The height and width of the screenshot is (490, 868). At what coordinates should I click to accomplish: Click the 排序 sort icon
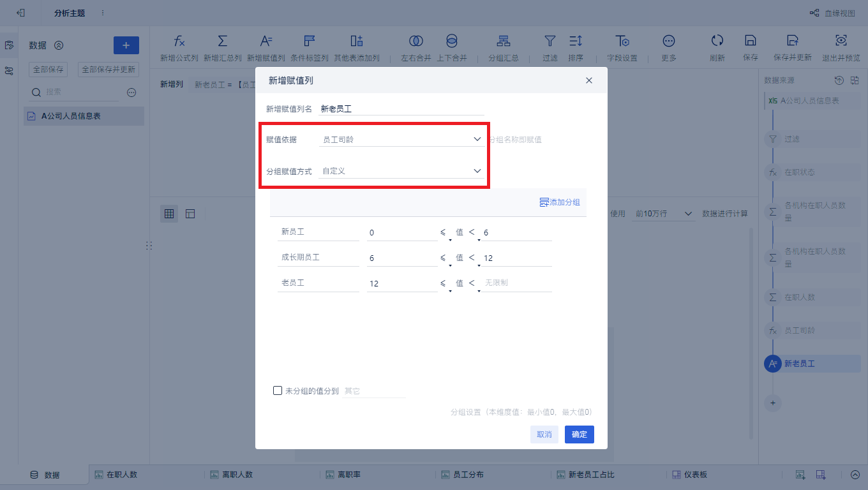point(576,41)
